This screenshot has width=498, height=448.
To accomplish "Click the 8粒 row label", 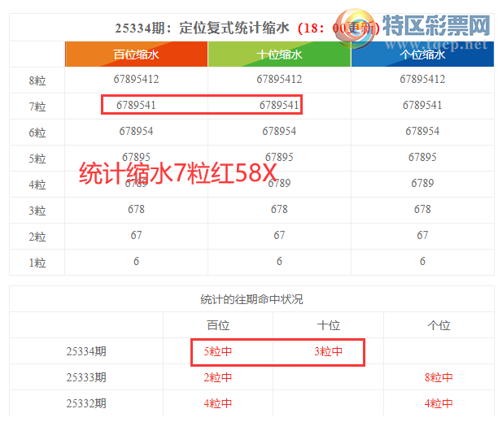I will pos(37,80).
